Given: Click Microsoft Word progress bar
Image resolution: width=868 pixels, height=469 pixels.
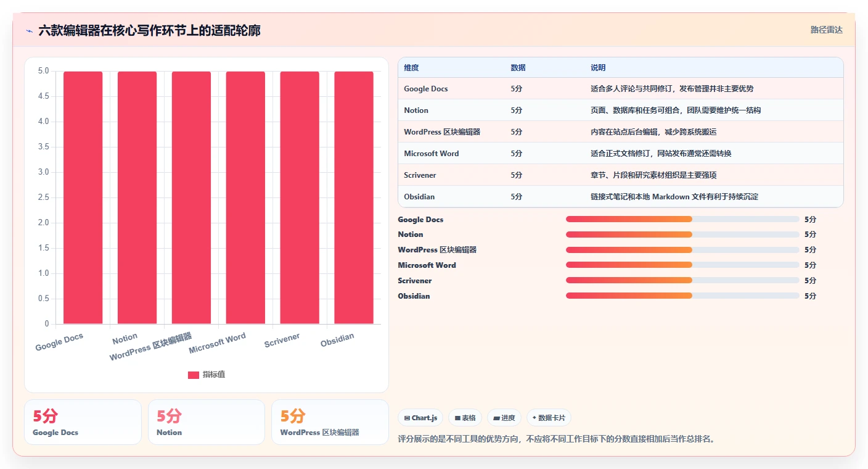Looking at the screenshot, I should click(682, 265).
